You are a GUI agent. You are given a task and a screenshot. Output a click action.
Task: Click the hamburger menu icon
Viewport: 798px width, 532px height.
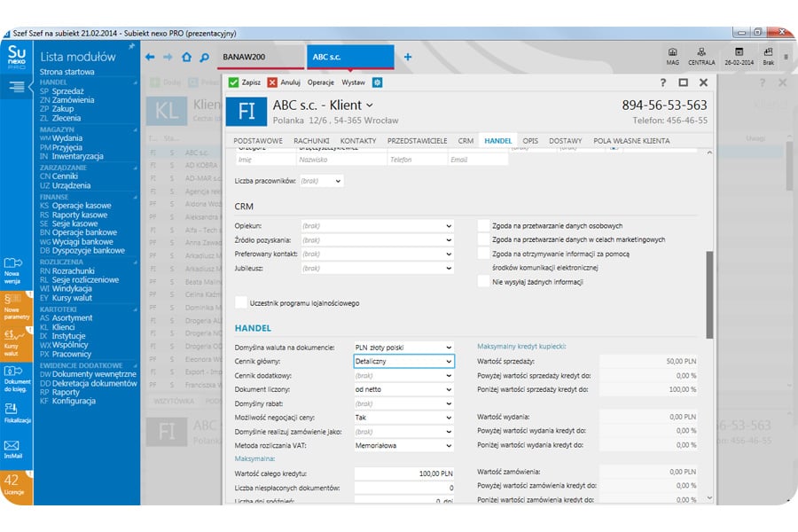tap(16, 86)
